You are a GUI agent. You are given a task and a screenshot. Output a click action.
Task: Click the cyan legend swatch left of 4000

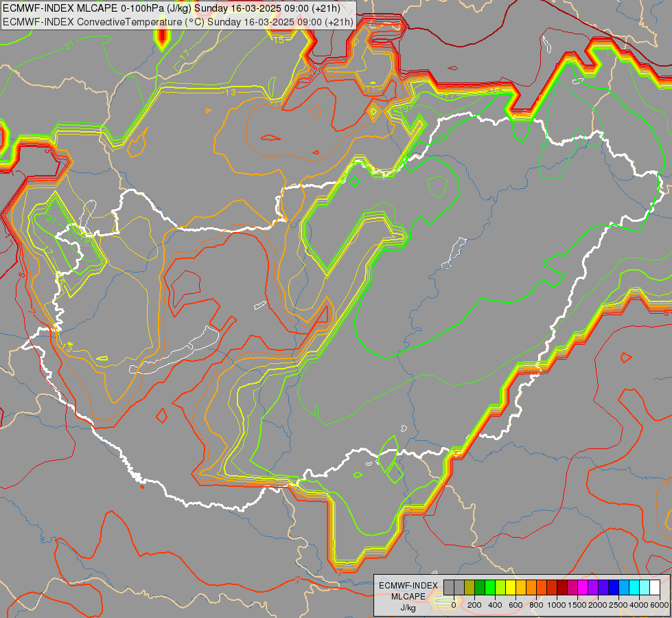[635, 587]
